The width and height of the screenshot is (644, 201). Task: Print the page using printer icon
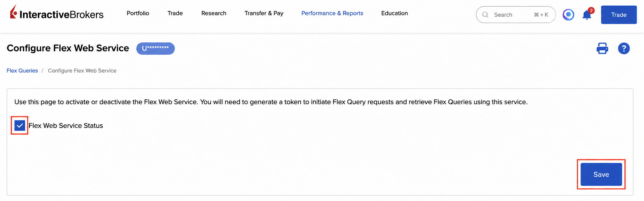(602, 48)
